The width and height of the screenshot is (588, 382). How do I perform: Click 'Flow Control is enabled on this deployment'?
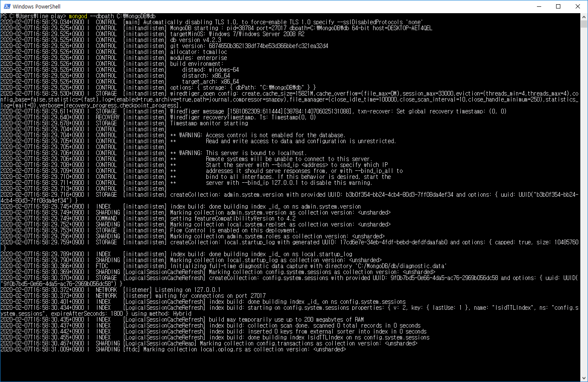233,230
